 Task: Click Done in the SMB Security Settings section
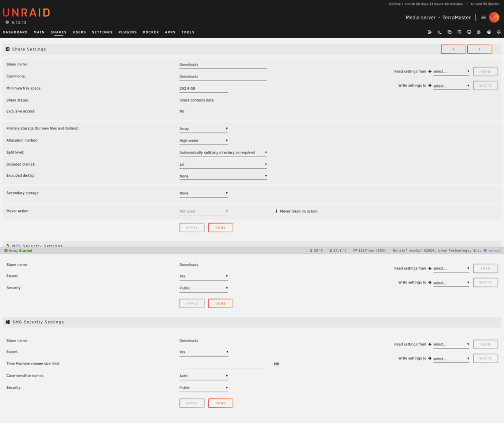(x=221, y=403)
